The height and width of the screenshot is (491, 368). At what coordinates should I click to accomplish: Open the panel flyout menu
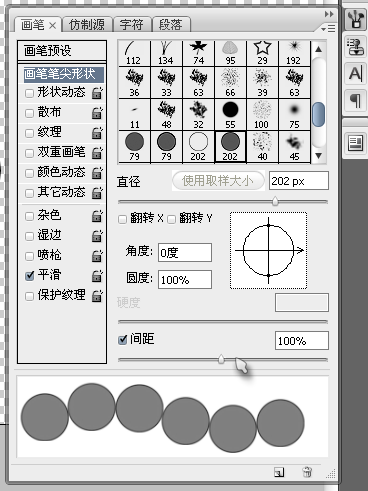328,29
